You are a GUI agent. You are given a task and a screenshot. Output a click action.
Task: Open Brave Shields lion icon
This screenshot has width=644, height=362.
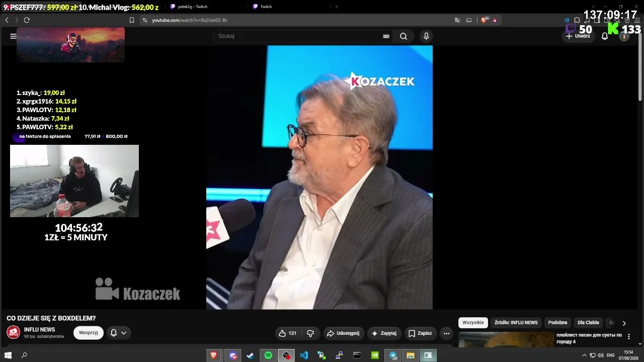pyautogui.click(x=484, y=20)
